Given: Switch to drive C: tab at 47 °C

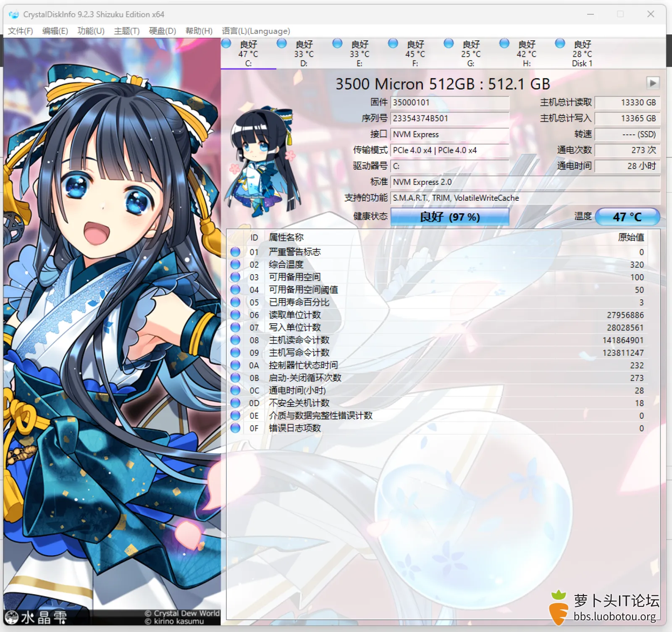Looking at the screenshot, I should (x=248, y=54).
